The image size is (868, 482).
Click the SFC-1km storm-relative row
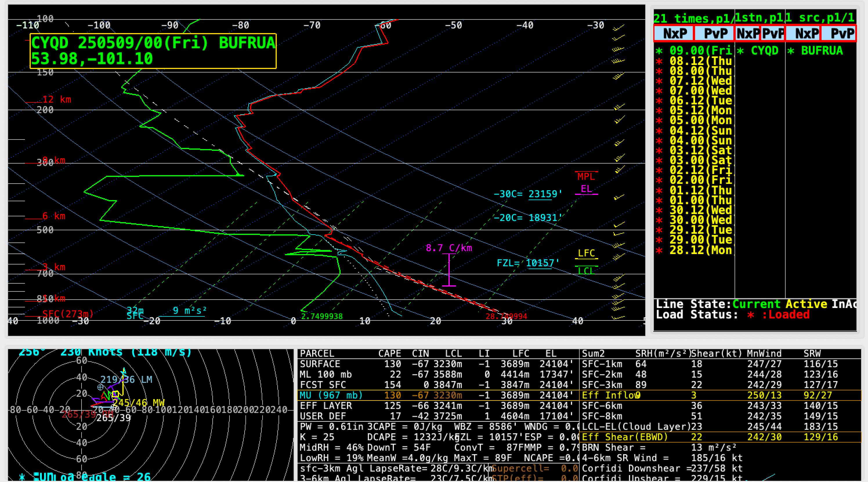coord(720,364)
